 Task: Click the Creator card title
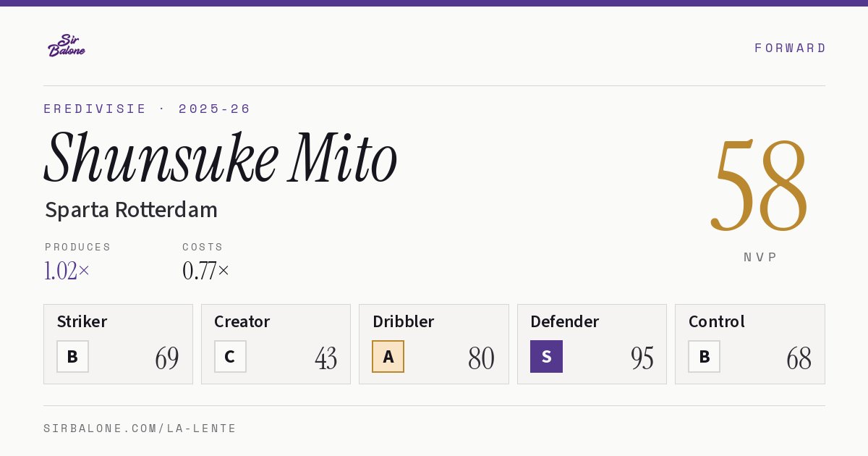(242, 321)
